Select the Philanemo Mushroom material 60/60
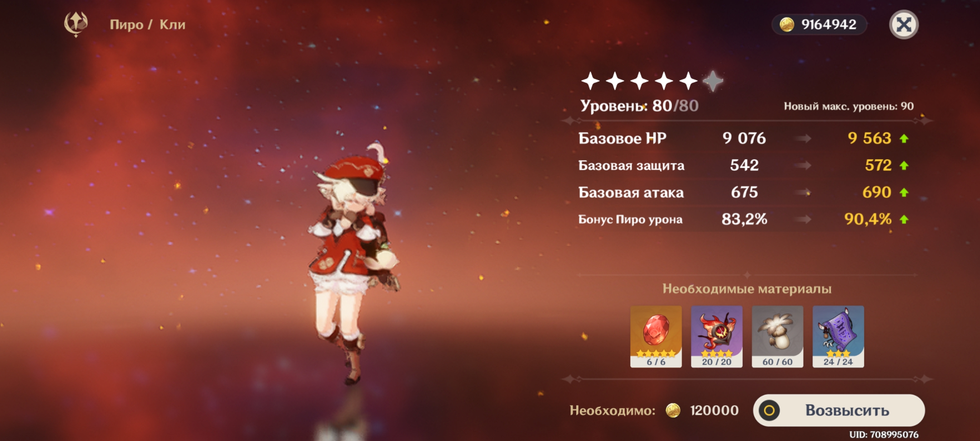Image resolution: width=980 pixels, height=441 pixels. click(777, 336)
